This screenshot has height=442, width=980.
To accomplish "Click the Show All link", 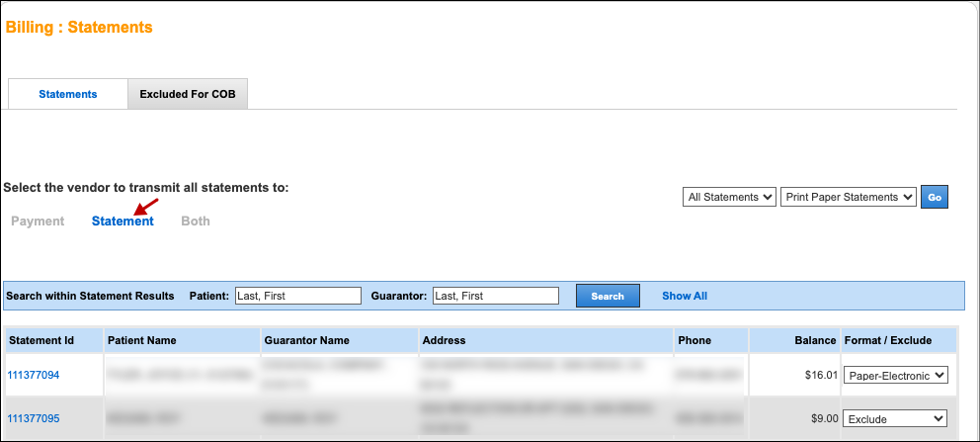I will coord(685,296).
